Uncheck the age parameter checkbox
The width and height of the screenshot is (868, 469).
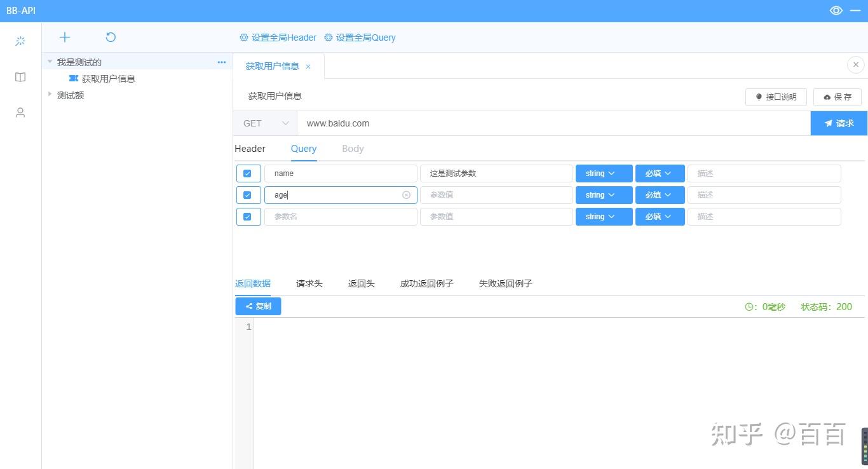(248, 195)
